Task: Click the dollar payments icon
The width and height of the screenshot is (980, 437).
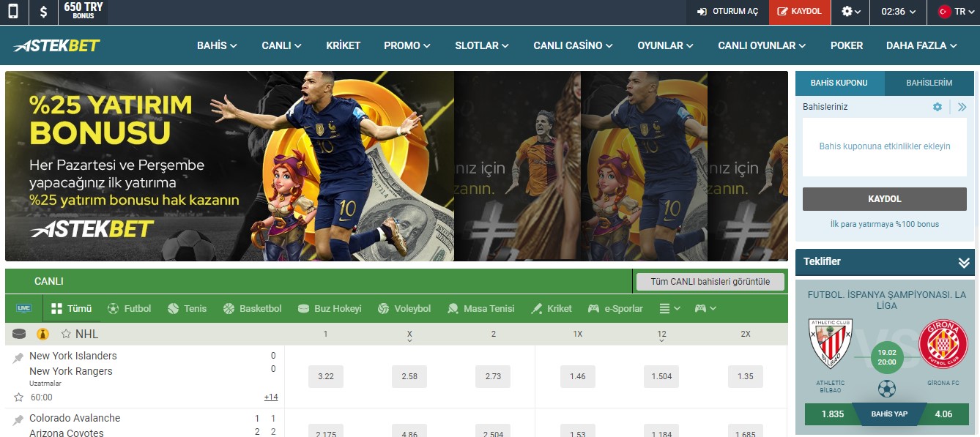Action: (44, 12)
